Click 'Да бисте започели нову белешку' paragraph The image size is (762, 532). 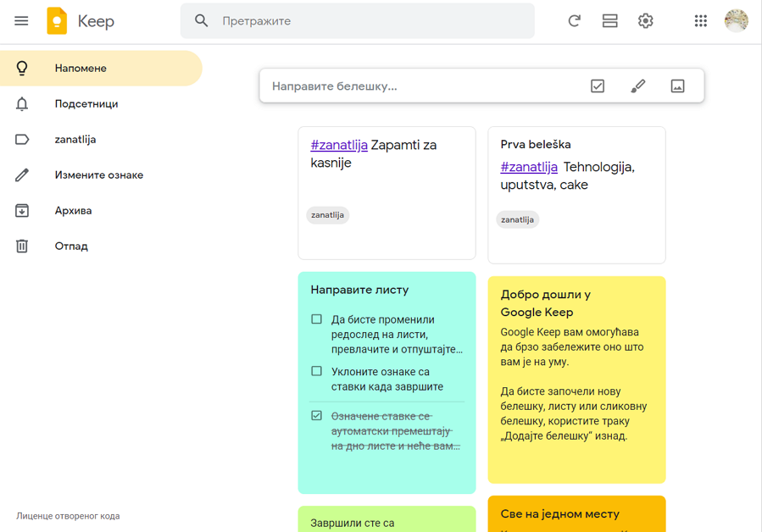574,413
